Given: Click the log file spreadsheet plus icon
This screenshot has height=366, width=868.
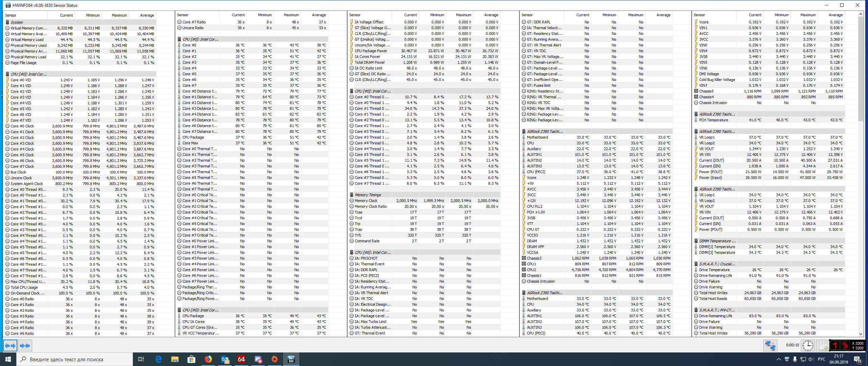Looking at the screenshot, I should click(x=823, y=346).
